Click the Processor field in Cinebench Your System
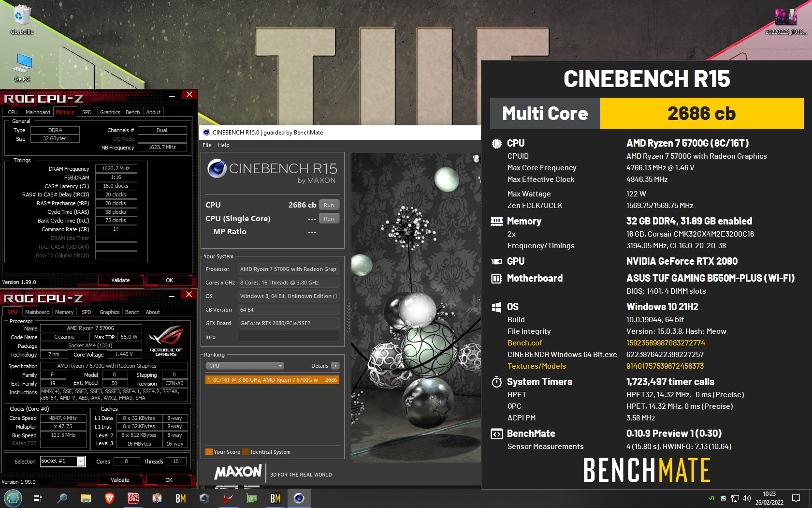 [288, 269]
